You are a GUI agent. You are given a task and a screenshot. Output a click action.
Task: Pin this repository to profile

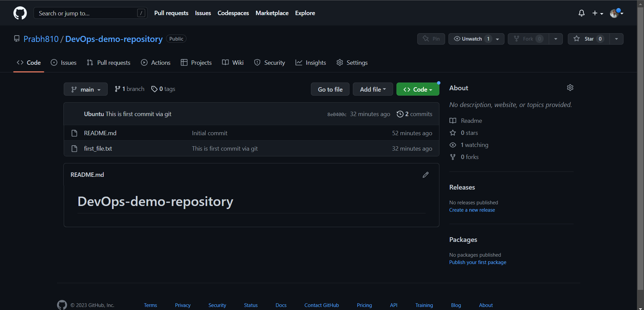point(431,39)
